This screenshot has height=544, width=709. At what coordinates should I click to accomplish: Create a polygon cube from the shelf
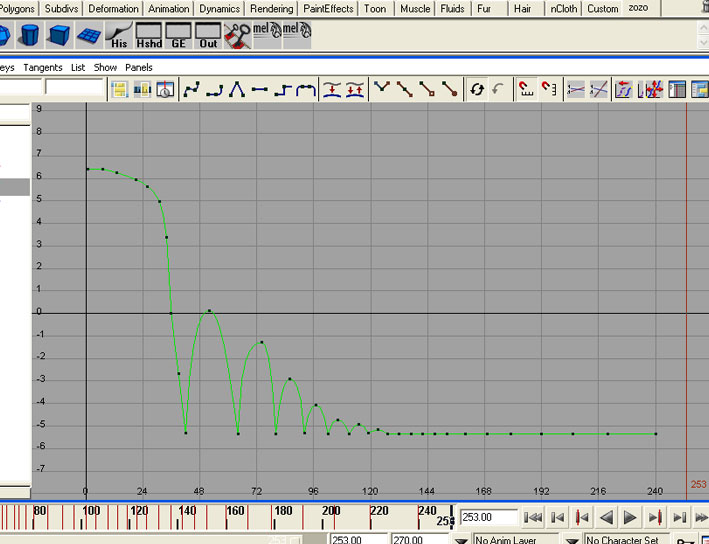[x=59, y=35]
